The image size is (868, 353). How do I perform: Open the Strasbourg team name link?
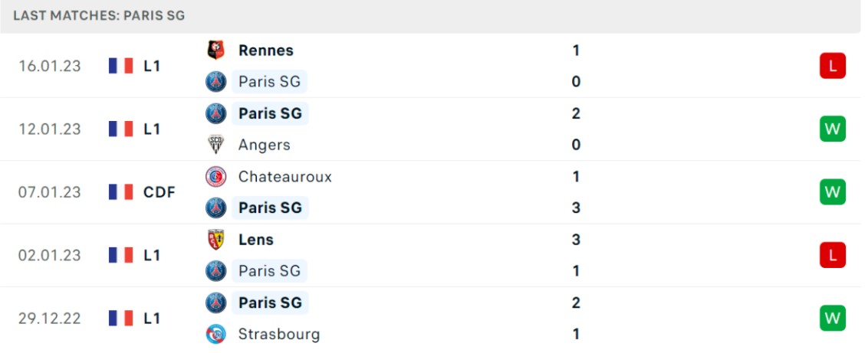pos(279,334)
